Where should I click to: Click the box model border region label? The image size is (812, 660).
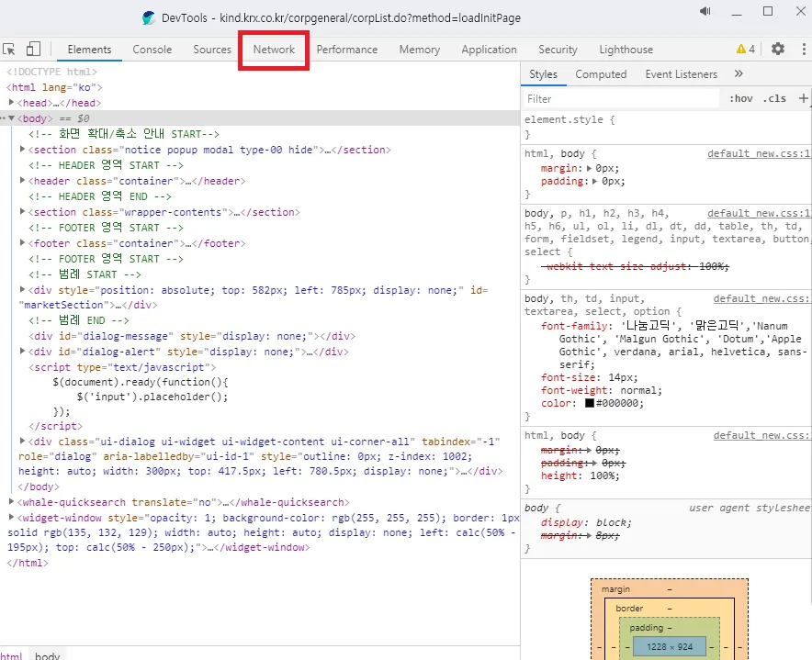click(629, 609)
